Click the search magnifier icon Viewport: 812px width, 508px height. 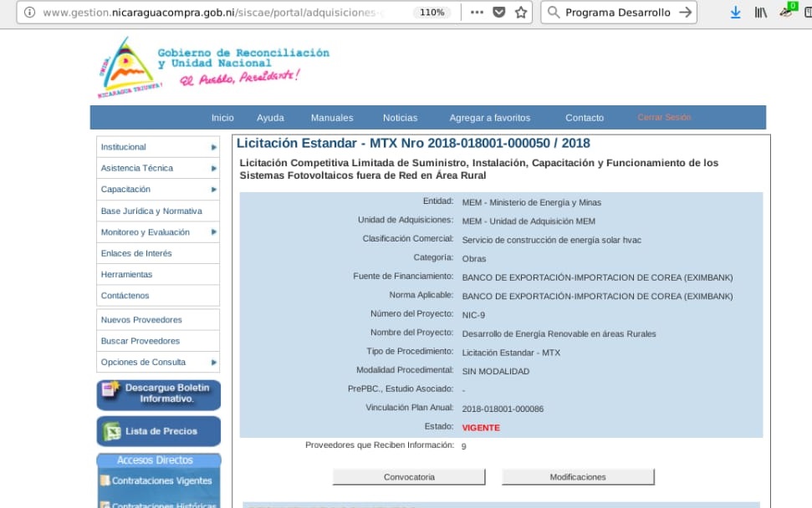[x=554, y=12]
